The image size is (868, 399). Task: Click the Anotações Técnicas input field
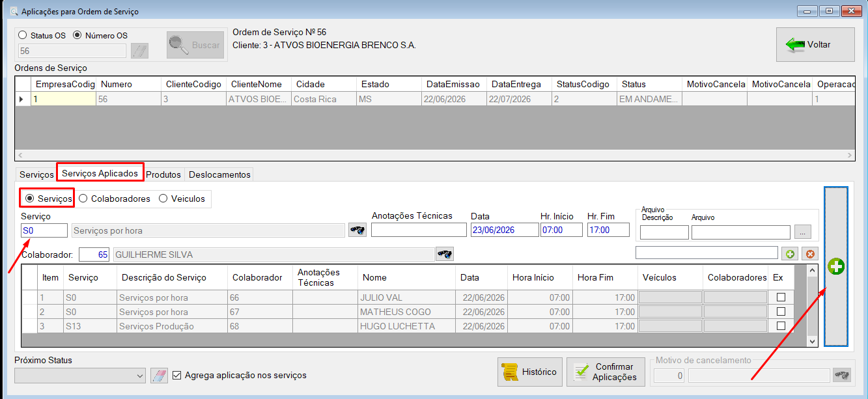pos(419,230)
